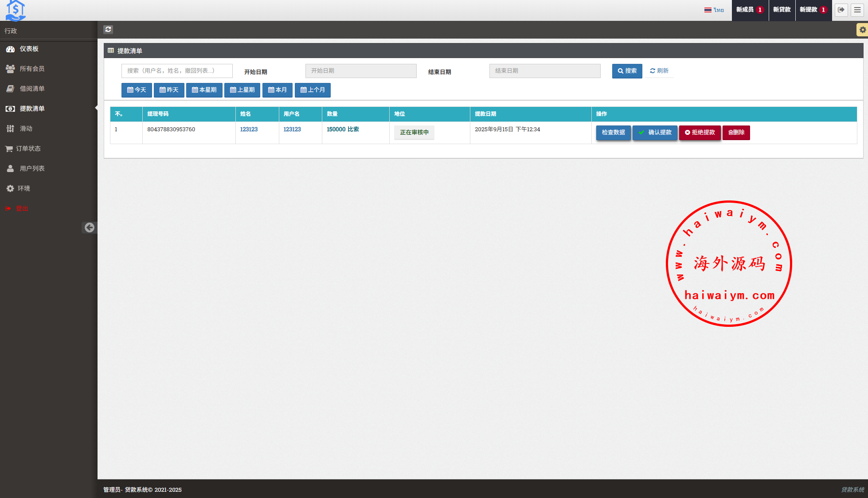Open the 仪表板 dashboard menu item
868x498 pixels.
(29, 49)
